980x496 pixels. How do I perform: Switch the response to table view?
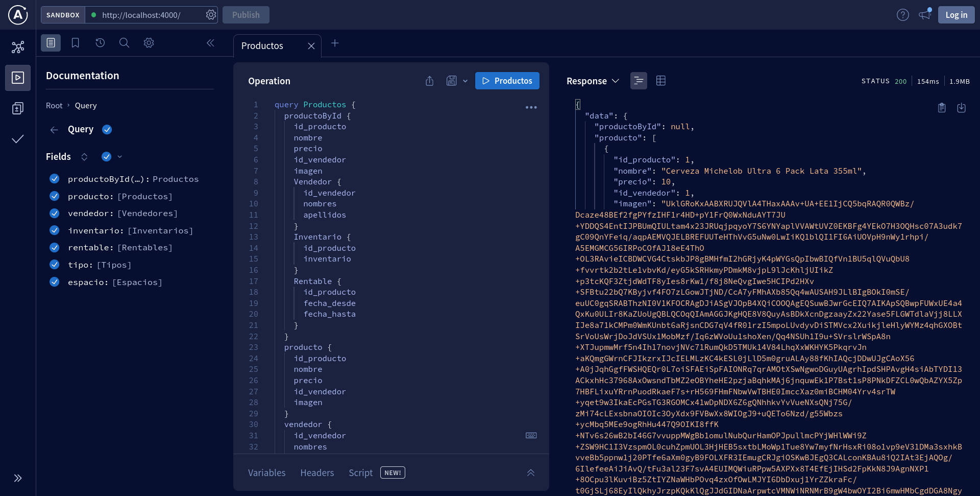pos(661,81)
